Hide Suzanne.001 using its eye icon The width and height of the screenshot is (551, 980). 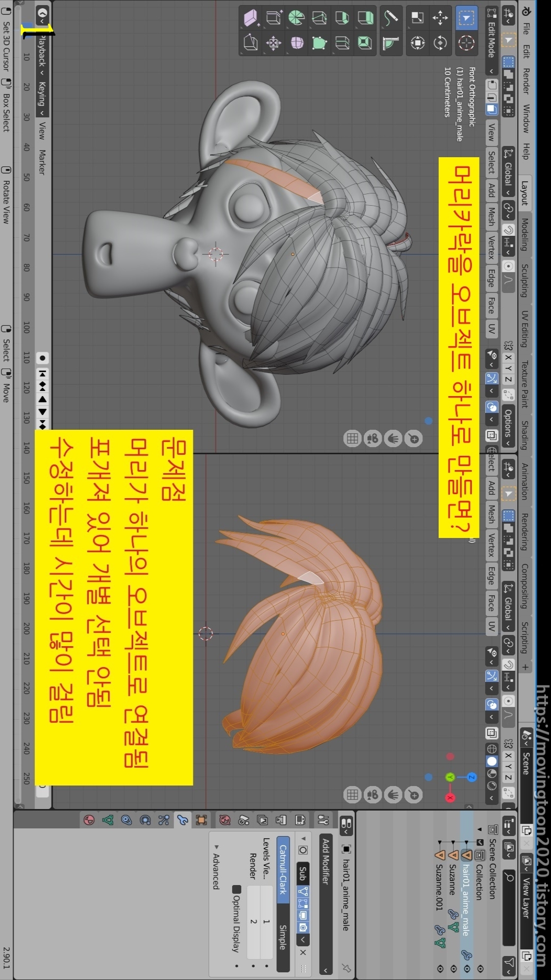point(440,968)
